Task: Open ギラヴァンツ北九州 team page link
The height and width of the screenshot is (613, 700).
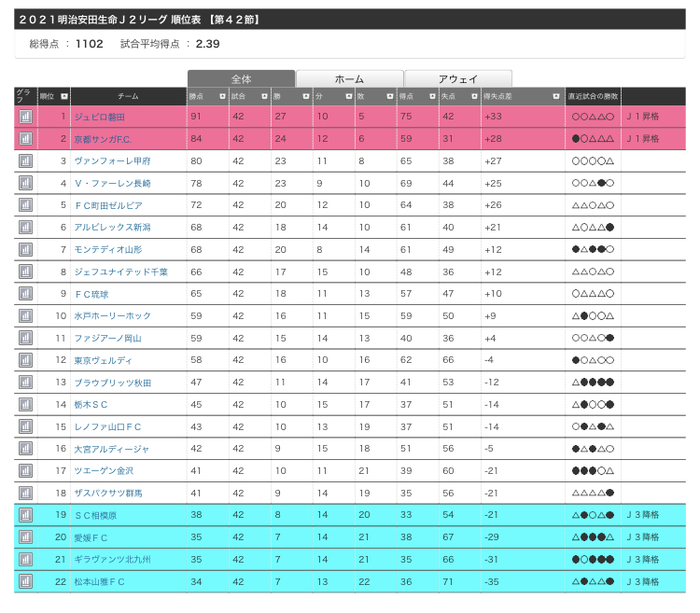Action: click(112, 559)
